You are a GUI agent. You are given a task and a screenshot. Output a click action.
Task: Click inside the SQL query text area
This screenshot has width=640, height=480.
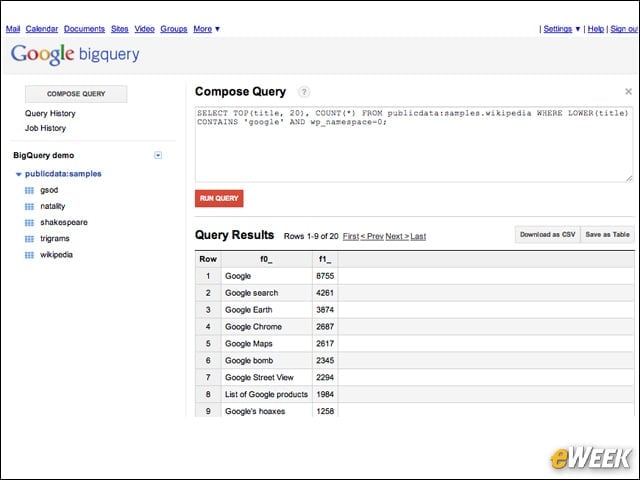(x=414, y=144)
